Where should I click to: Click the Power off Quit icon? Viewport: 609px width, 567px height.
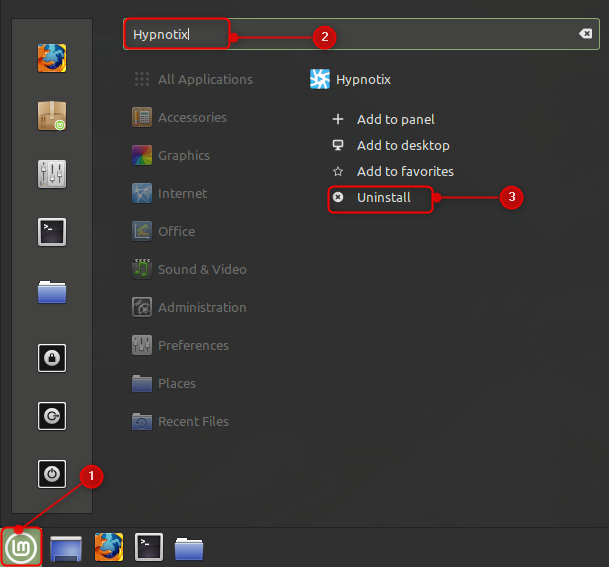[52, 474]
